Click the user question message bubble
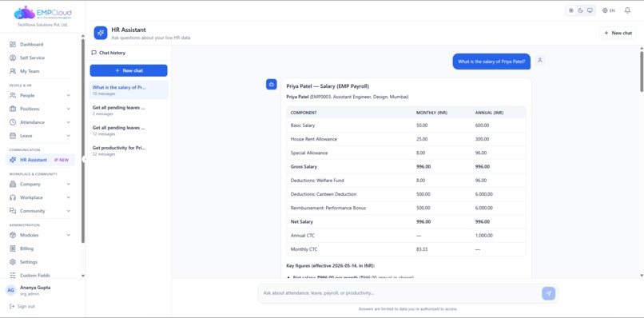Image resolution: width=644 pixels, height=318 pixels. coord(491,62)
